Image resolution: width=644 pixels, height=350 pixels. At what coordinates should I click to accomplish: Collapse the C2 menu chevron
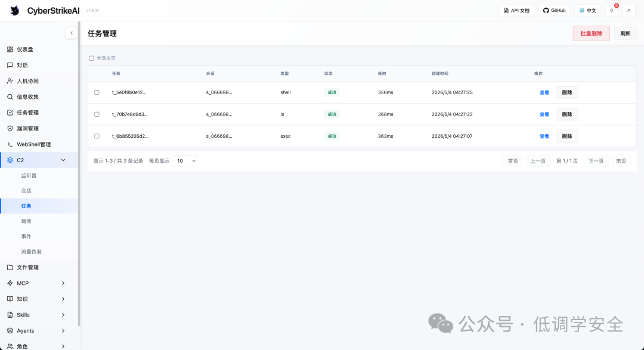pyautogui.click(x=63, y=160)
